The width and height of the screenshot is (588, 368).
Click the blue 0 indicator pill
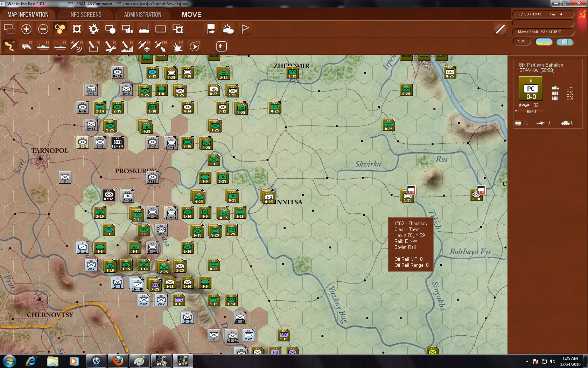click(565, 42)
